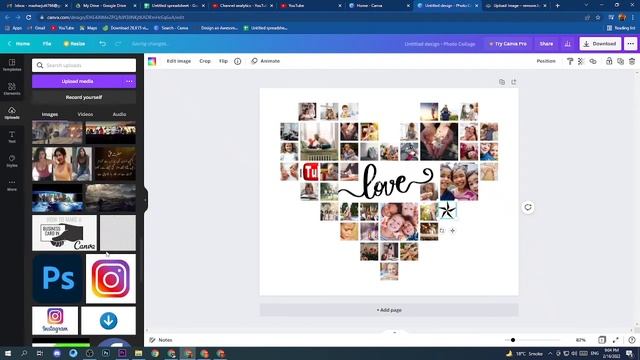Open the Elements panel in sidebar
The image size is (640, 360).
pos(12,89)
